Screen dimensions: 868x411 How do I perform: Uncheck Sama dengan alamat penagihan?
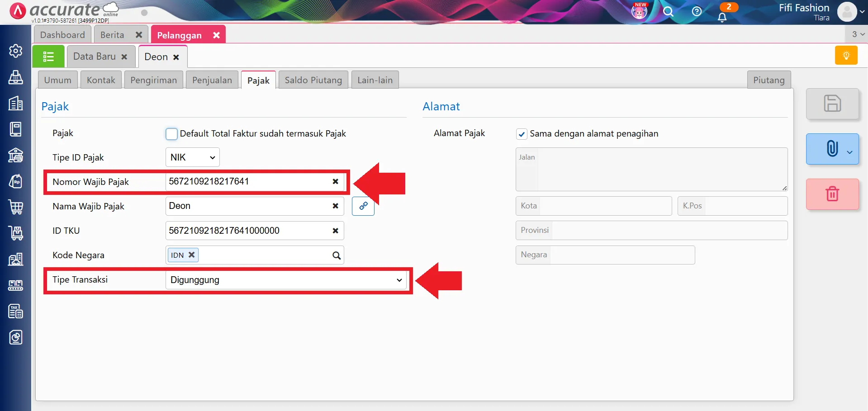point(522,134)
